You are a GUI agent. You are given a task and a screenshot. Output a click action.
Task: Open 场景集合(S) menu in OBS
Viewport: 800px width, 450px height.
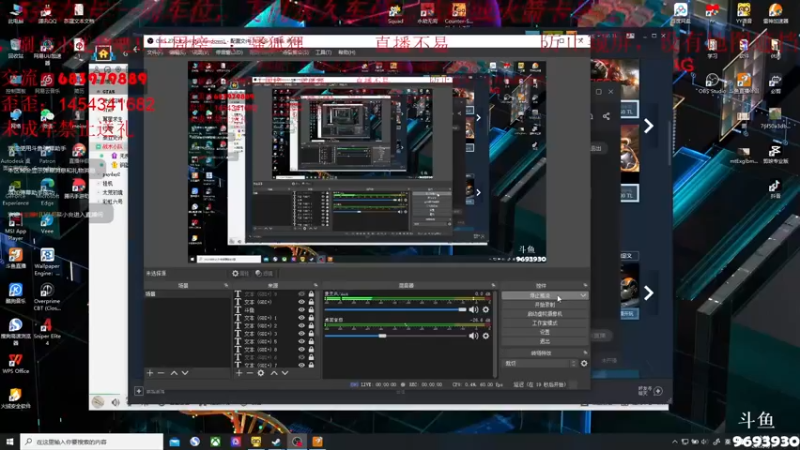295,53
